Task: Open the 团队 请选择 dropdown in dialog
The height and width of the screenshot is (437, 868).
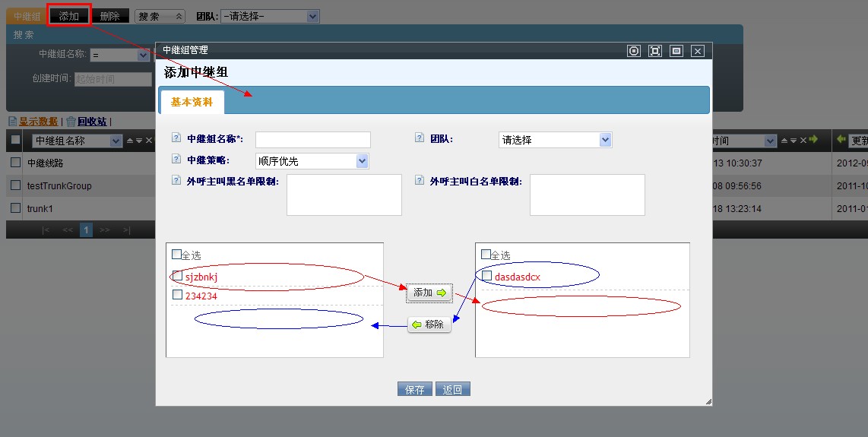Action: [556, 140]
